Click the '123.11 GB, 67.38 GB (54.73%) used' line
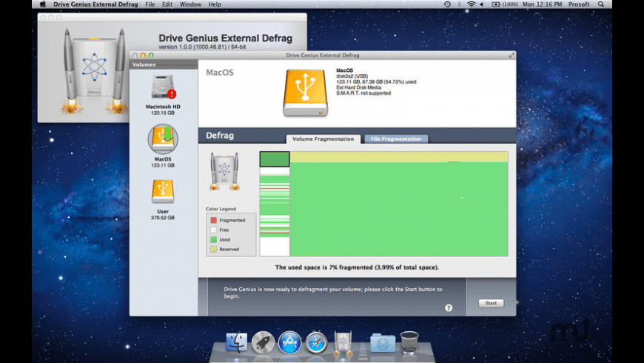This screenshot has height=363, width=644. [376, 81]
